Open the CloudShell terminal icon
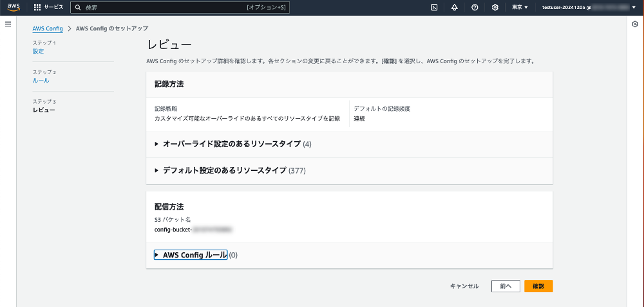644x307 pixels. pos(434,7)
